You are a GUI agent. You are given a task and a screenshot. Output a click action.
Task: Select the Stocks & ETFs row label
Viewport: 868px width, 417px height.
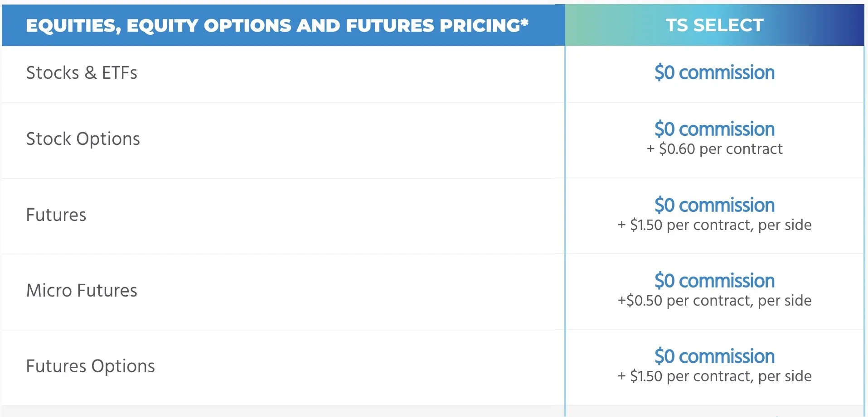tap(82, 73)
